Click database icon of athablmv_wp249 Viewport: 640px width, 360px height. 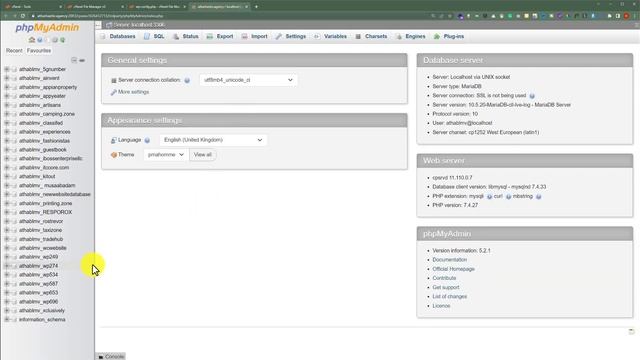(14, 257)
